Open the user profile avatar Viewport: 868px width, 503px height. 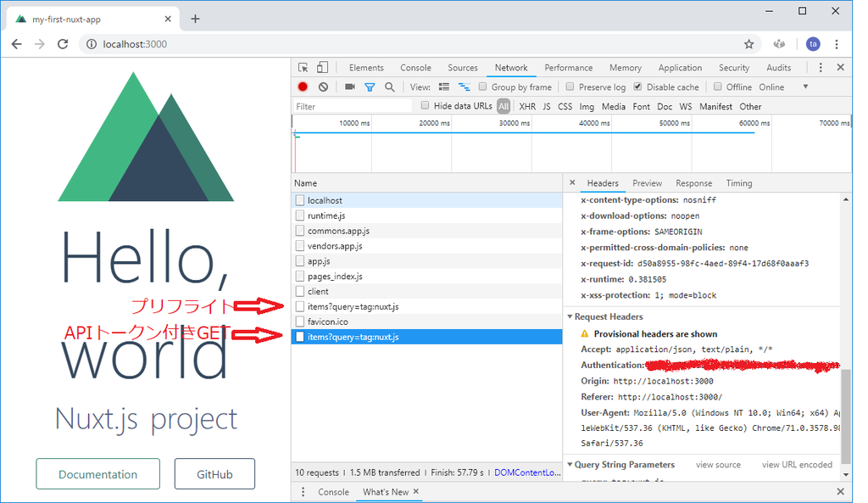coord(813,44)
